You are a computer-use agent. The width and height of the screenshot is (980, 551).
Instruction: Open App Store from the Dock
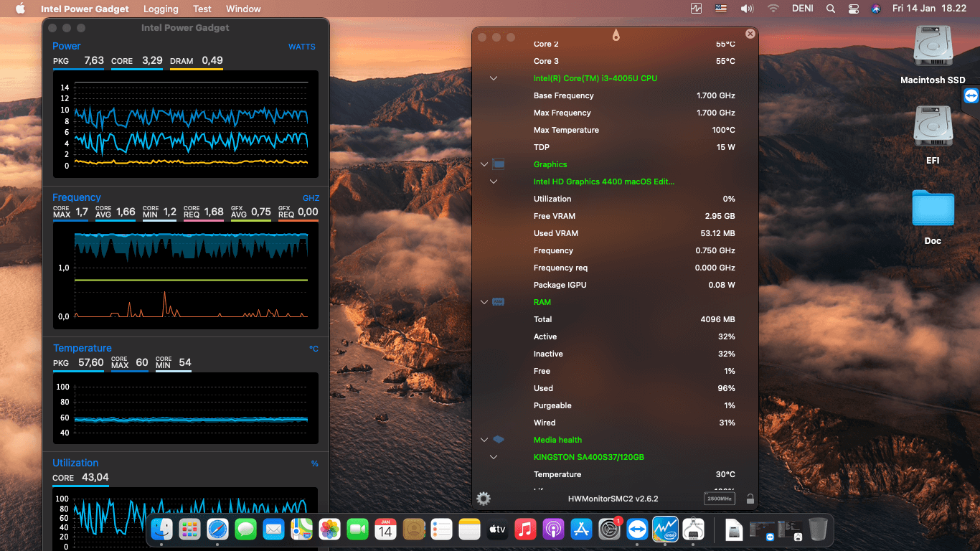[x=581, y=529]
